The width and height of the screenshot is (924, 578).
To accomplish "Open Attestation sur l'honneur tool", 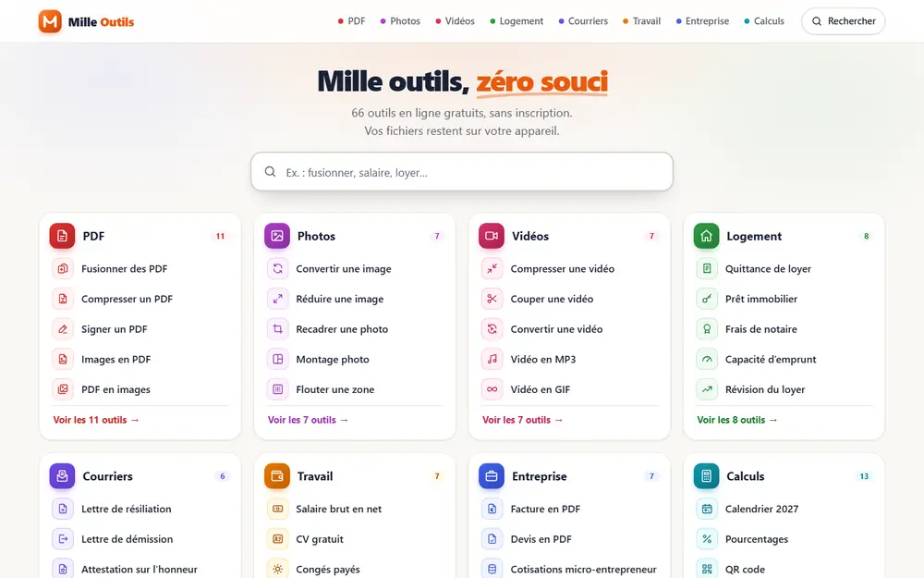I will [x=140, y=569].
